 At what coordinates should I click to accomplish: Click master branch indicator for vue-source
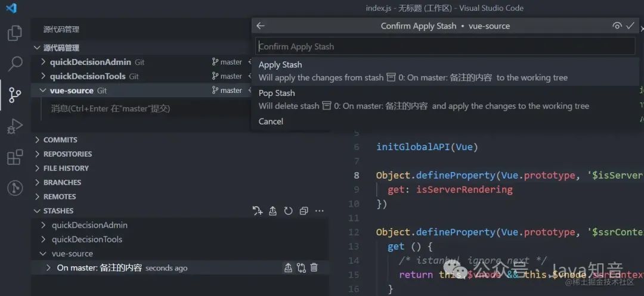[227, 90]
